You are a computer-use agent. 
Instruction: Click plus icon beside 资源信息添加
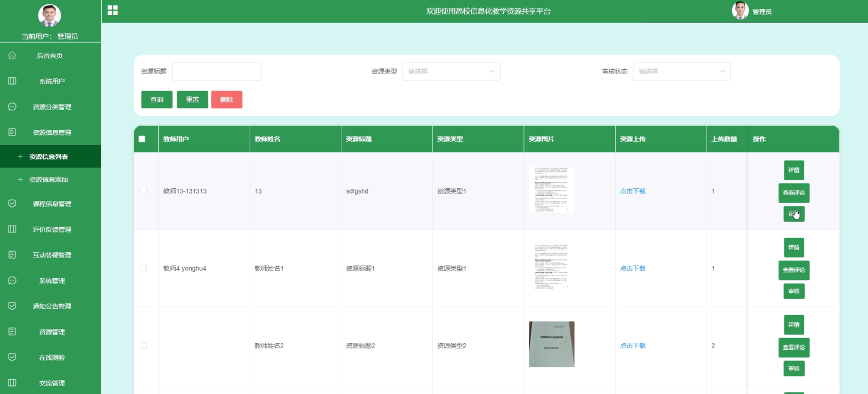[20, 180]
